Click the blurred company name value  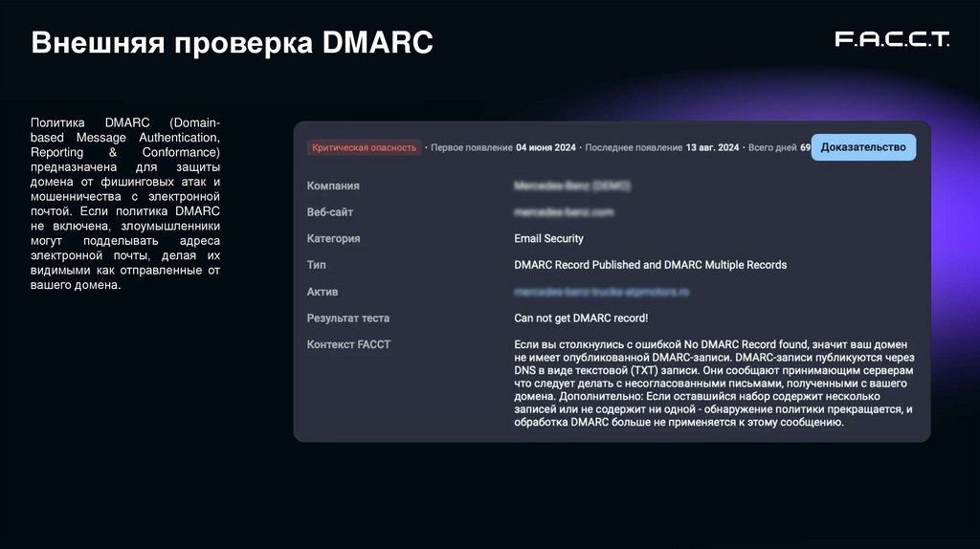(x=572, y=186)
